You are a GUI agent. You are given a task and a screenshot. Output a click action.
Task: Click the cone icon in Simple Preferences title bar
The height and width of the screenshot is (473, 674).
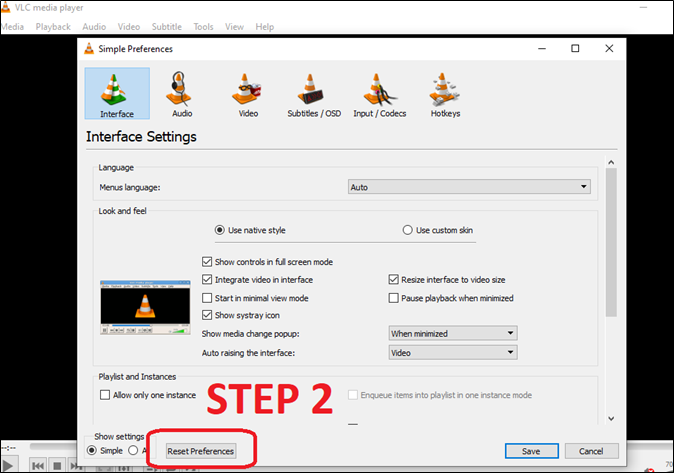point(89,49)
